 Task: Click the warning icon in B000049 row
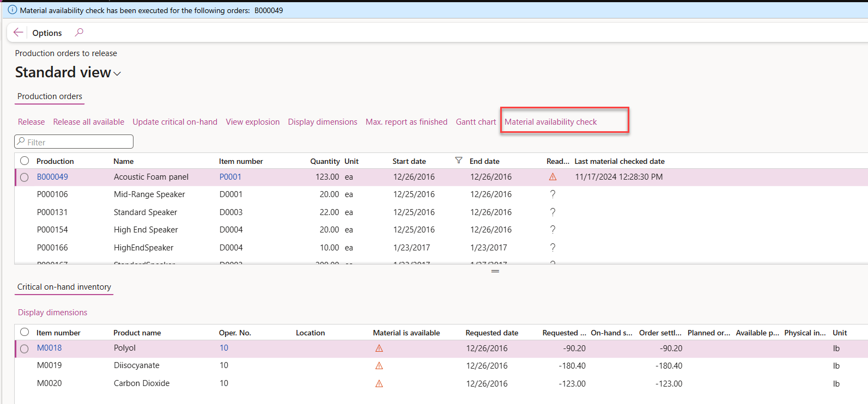pyautogui.click(x=553, y=177)
